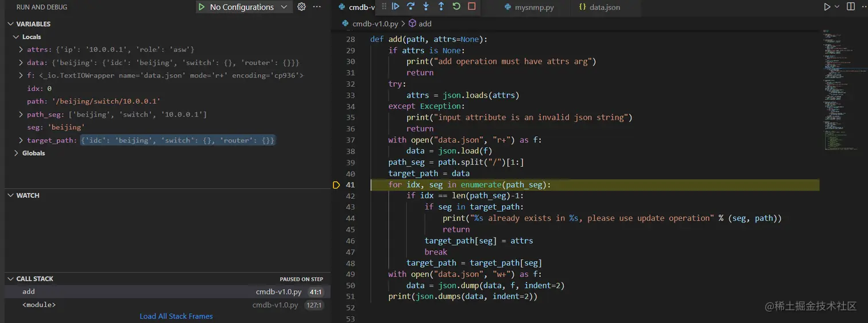Run Python file from editor title
The width and height of the screenshot is (868, 323).
pos(827,7)
